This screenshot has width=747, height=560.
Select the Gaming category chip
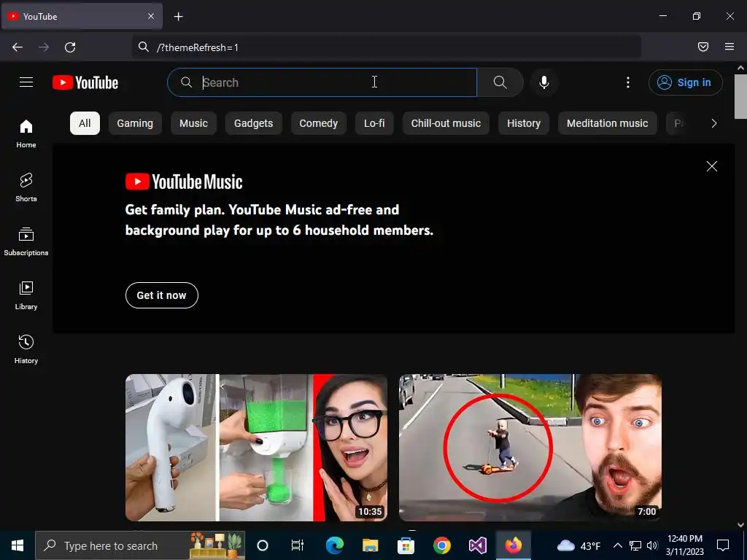click(x=135, y=123)
